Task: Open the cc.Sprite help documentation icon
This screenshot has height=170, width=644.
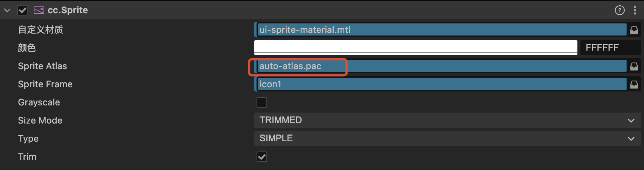Action: tap(619, 10)
